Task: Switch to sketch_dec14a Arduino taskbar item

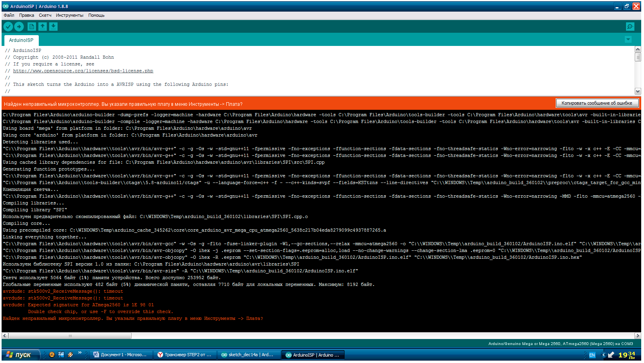Action: (x=249, y=355)
